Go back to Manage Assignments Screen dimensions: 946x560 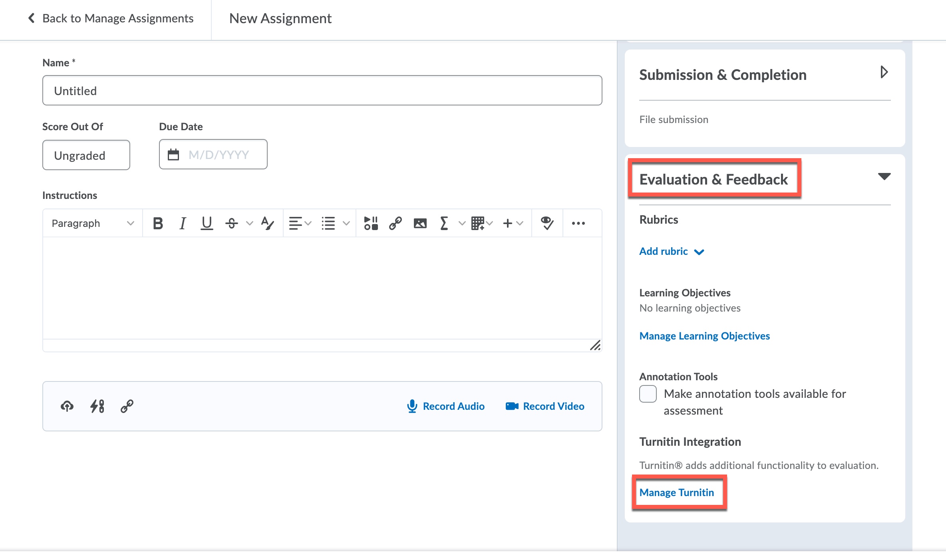pos(111,18)
